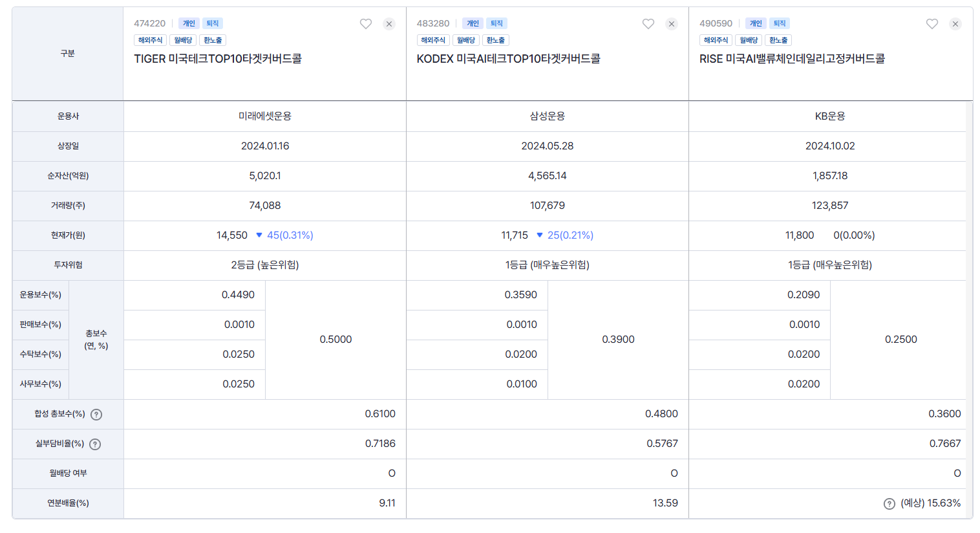Select 미래에셋운용 cell
980x533 pixels.
[265, 116]
